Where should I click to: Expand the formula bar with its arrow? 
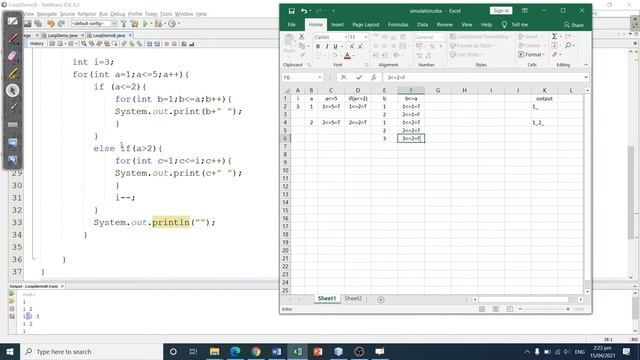pos(586,77)
